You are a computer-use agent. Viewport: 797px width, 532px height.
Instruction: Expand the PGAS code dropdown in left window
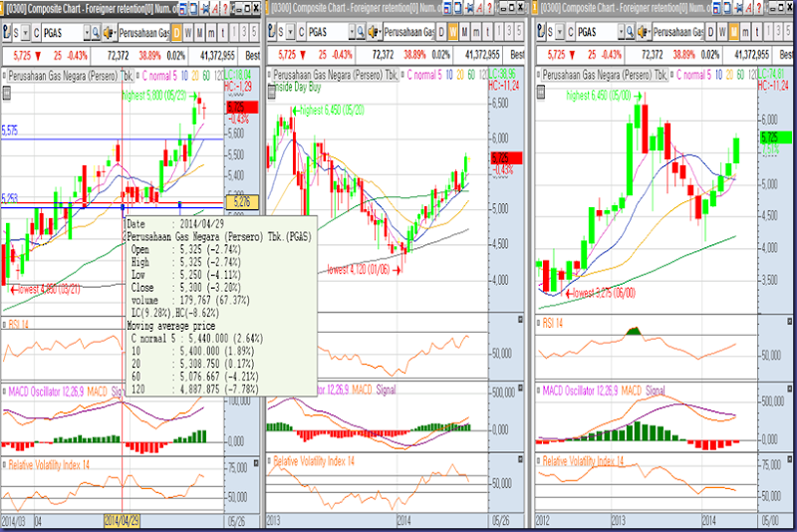pos(87,33)
